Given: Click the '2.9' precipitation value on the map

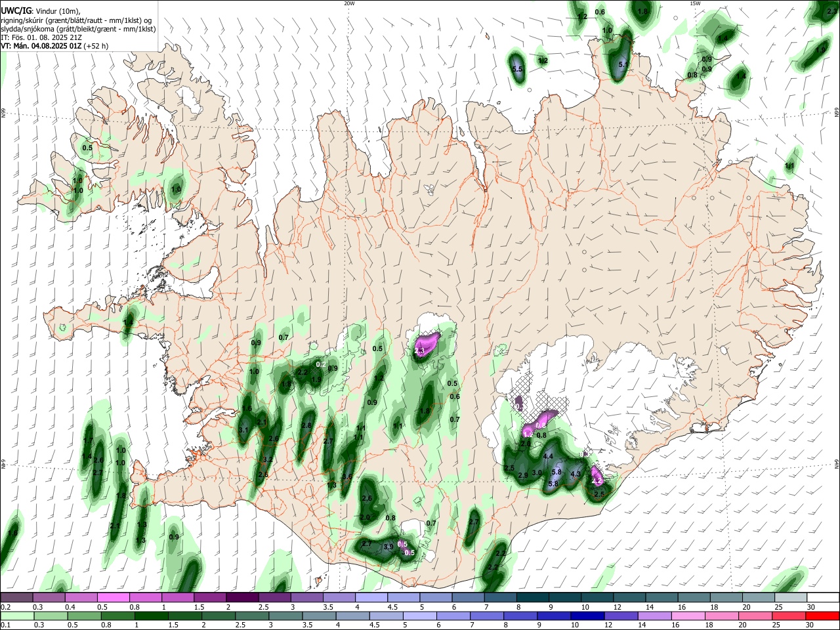Looking at the screenshot, I should (523, 475).
